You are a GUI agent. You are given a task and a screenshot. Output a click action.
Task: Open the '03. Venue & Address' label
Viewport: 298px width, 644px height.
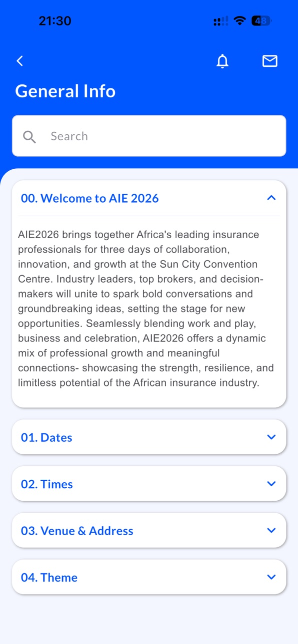(x=77, y=531)
